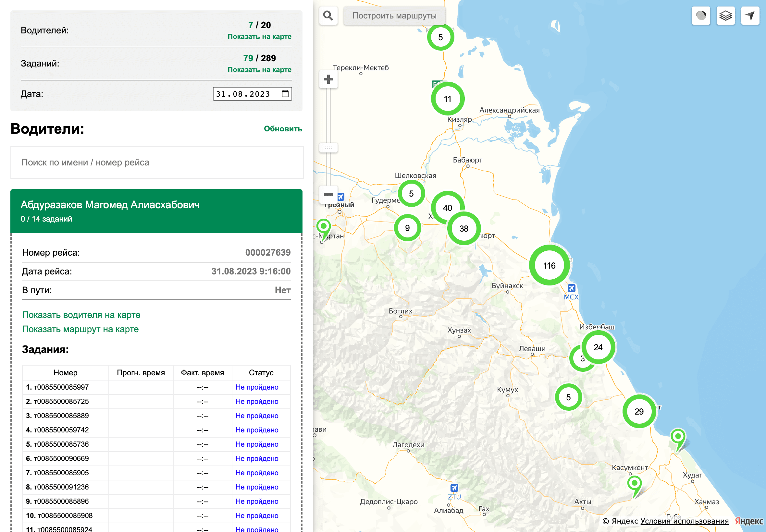Viewport: 766px width, 532px height.
Task: Collapse the Абдуразаков driver card
Action: 156,210
